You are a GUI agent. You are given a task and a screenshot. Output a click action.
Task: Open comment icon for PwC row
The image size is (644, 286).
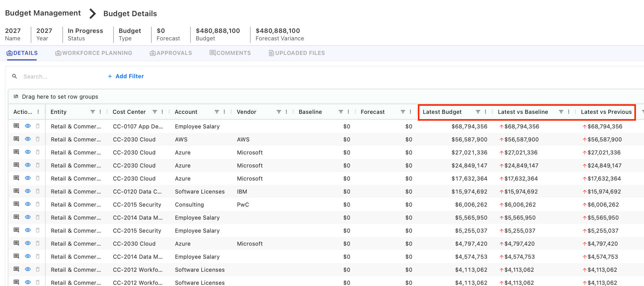[16, 204]
